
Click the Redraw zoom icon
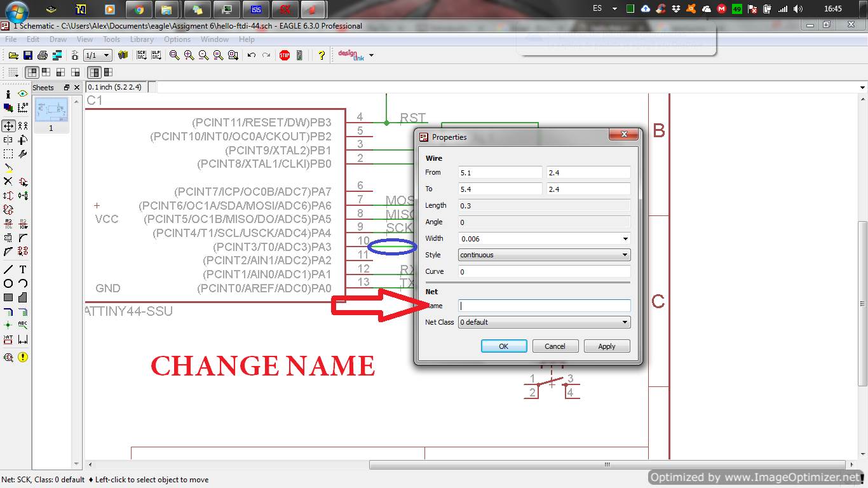(218, 55)
